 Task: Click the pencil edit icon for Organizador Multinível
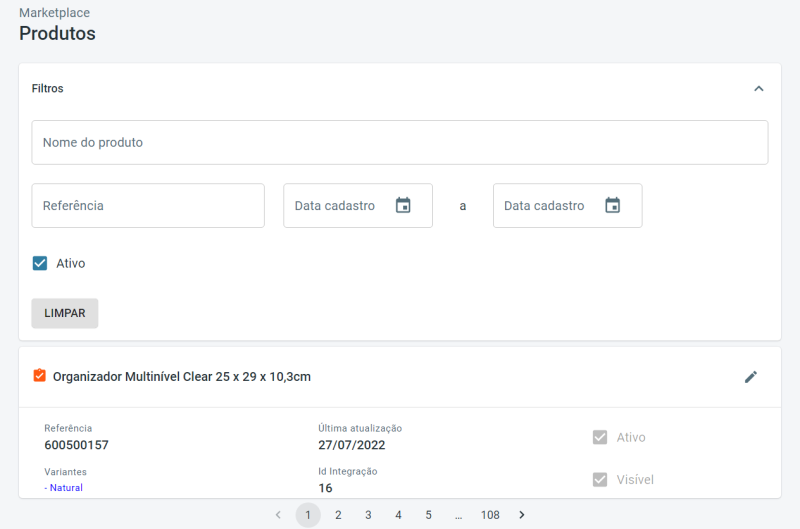coord(751,377)
